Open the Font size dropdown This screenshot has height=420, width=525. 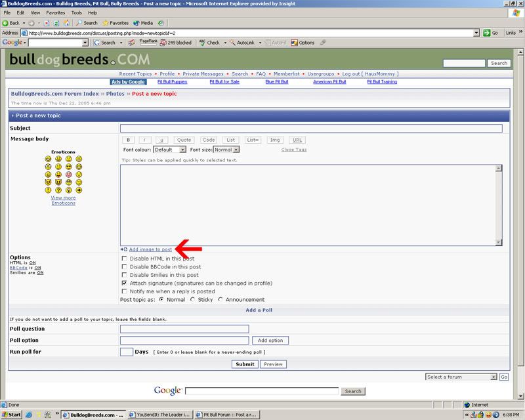point(226,150)
